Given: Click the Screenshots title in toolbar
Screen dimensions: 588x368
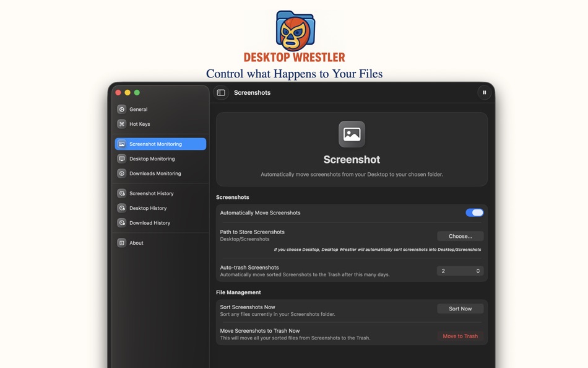Looking at the screenshot, I should 252,93.
